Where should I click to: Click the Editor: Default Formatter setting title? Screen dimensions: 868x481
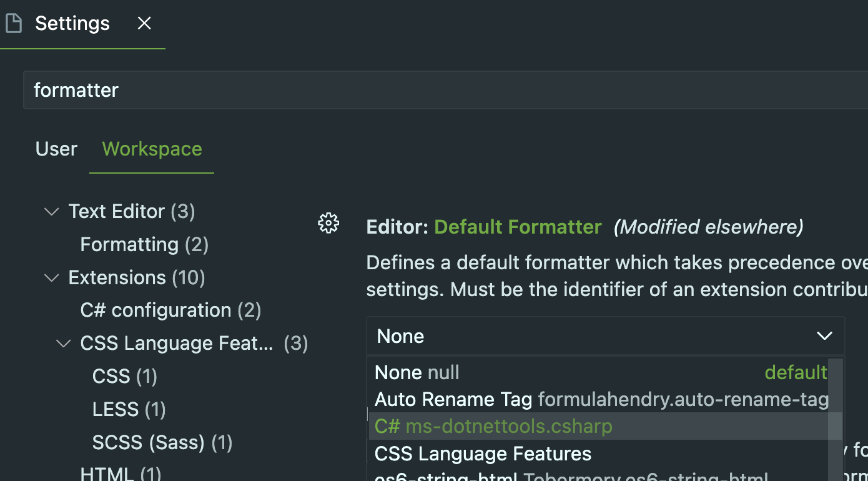point(484,227)
